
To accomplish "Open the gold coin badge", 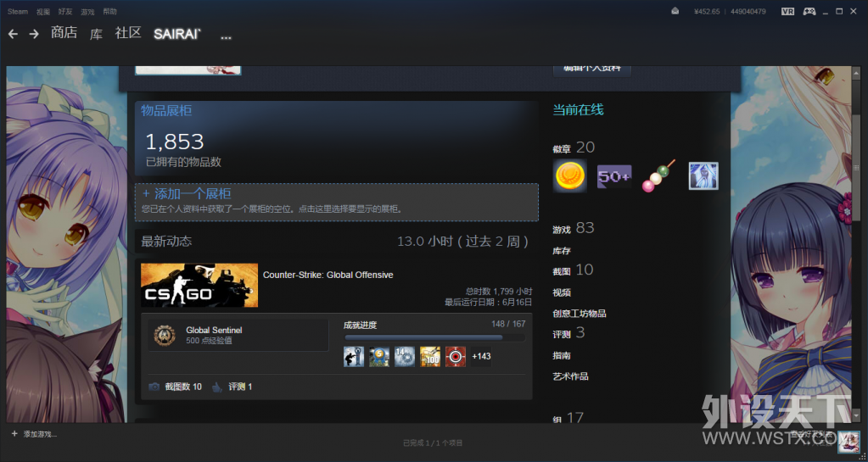I will [x=569, y=176].
